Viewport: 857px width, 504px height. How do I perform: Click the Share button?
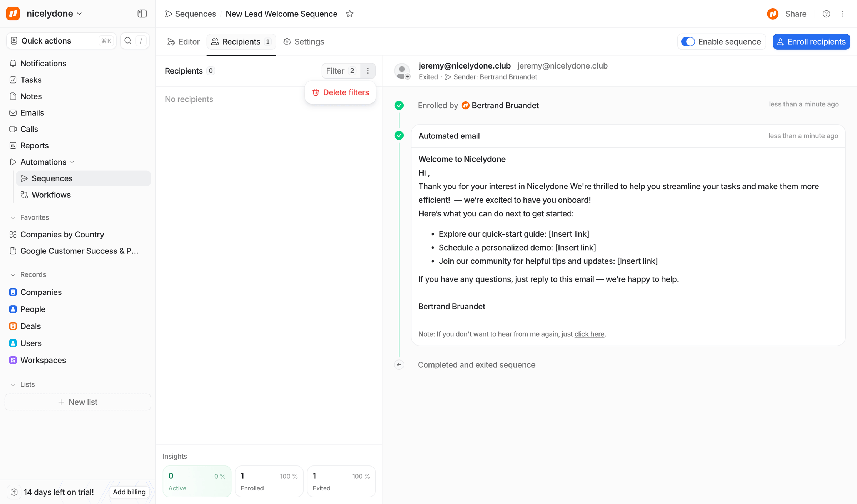tap(796, 14)
